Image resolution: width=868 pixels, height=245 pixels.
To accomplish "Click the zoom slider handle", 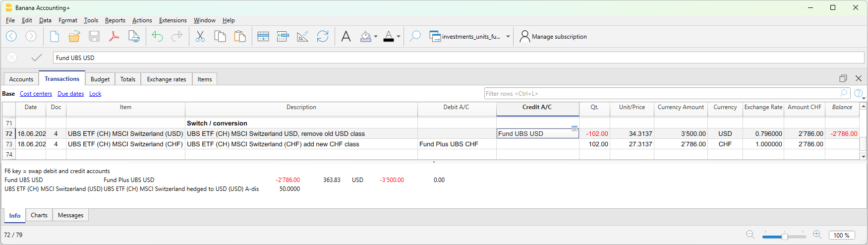I will tap(785, 237).
